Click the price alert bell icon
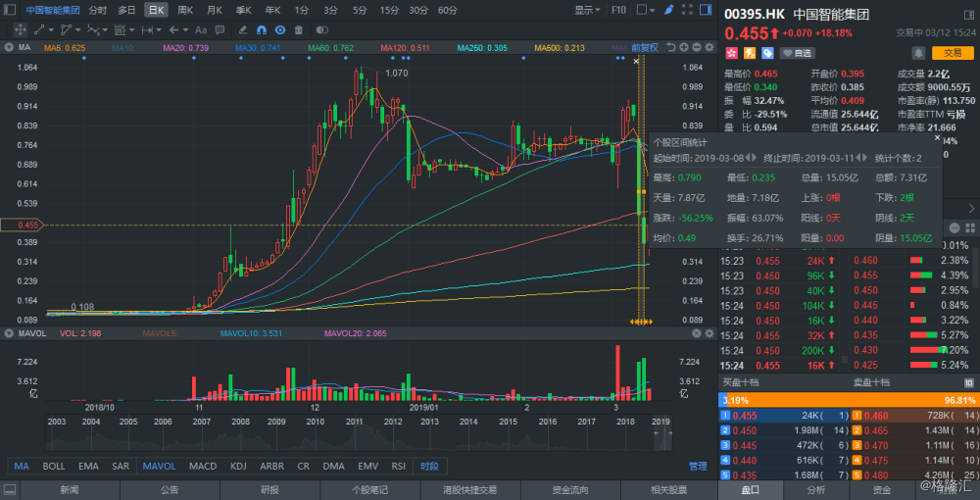 coord(918,53)
